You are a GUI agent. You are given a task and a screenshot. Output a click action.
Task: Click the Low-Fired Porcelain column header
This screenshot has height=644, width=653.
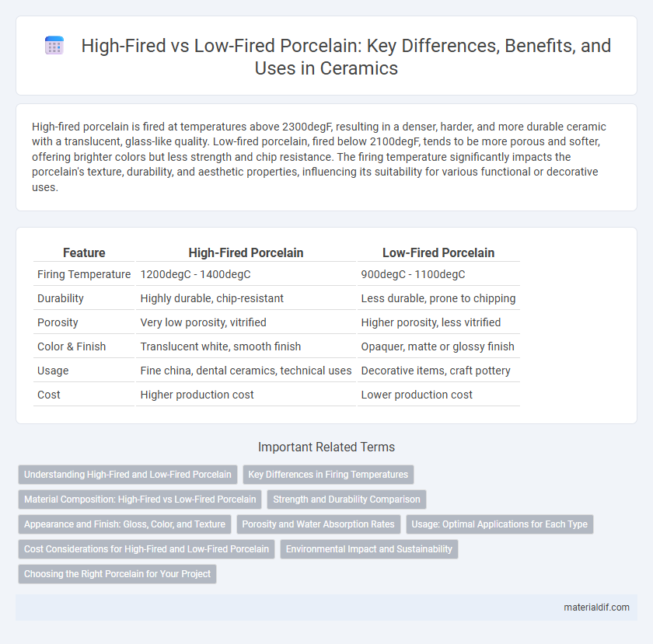pos(438,252)
